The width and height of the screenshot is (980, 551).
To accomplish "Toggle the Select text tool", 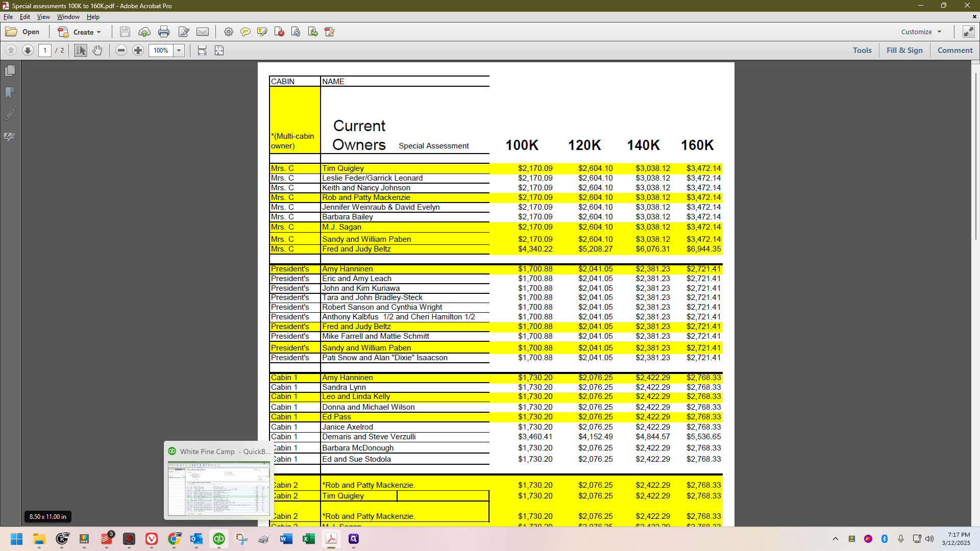I will click(x=81, y=51).
